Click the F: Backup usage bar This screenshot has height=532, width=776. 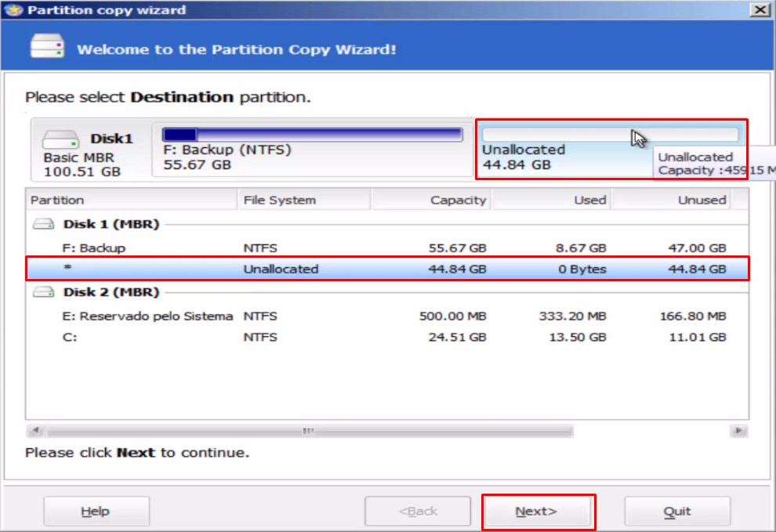312,135
